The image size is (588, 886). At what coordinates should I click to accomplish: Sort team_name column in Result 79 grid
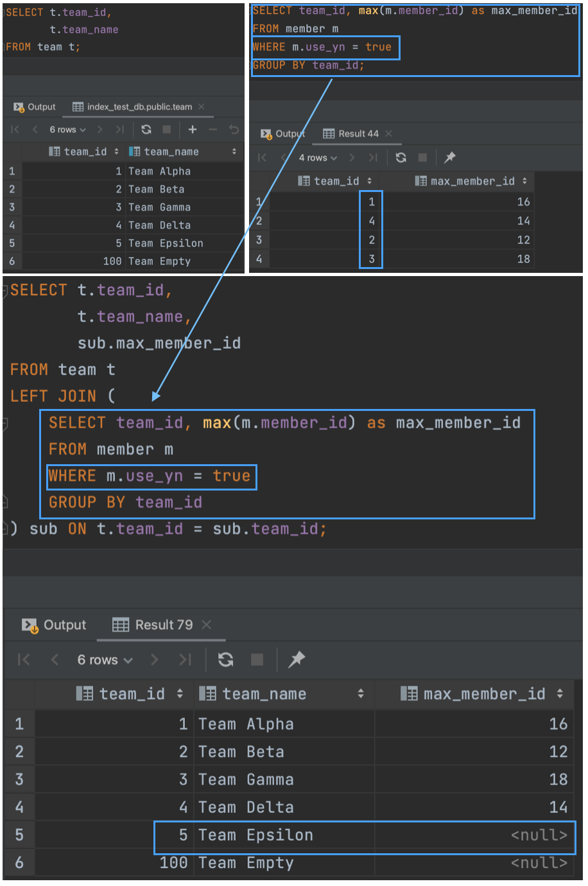(361, 694)
